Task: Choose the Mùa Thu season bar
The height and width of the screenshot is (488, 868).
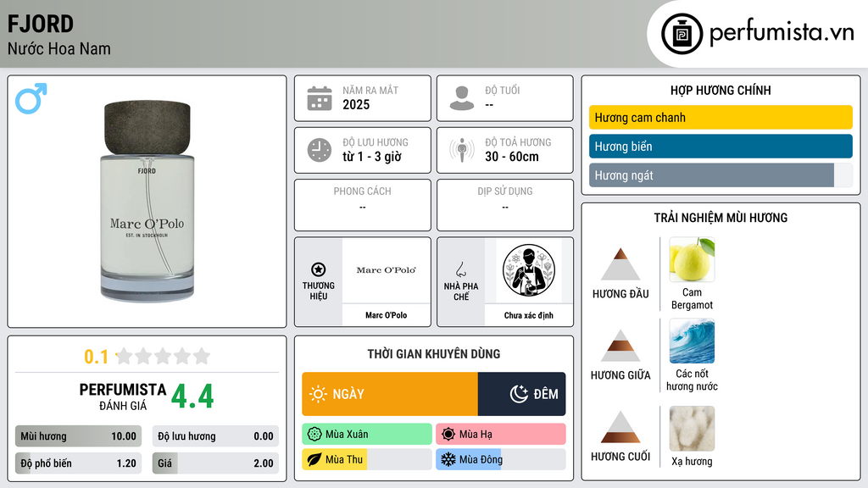Action: coord(367,459)
